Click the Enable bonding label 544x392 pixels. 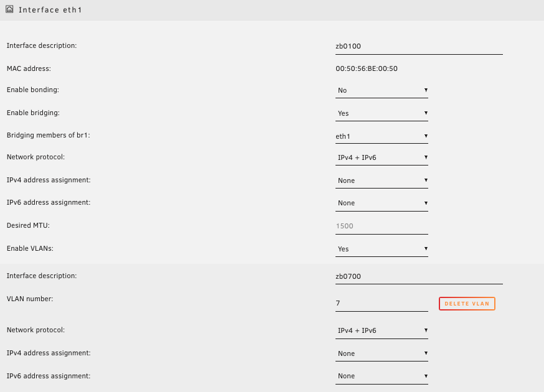click(33, 90)
